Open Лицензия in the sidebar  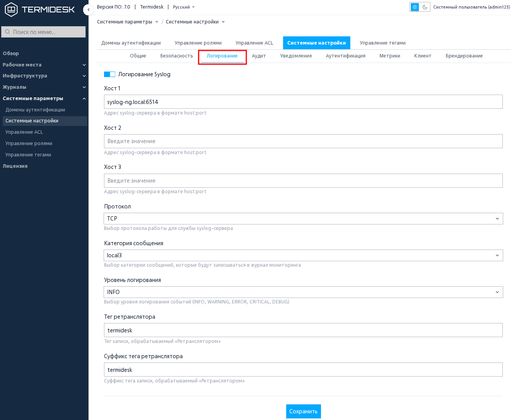click(x=15, y=166)
